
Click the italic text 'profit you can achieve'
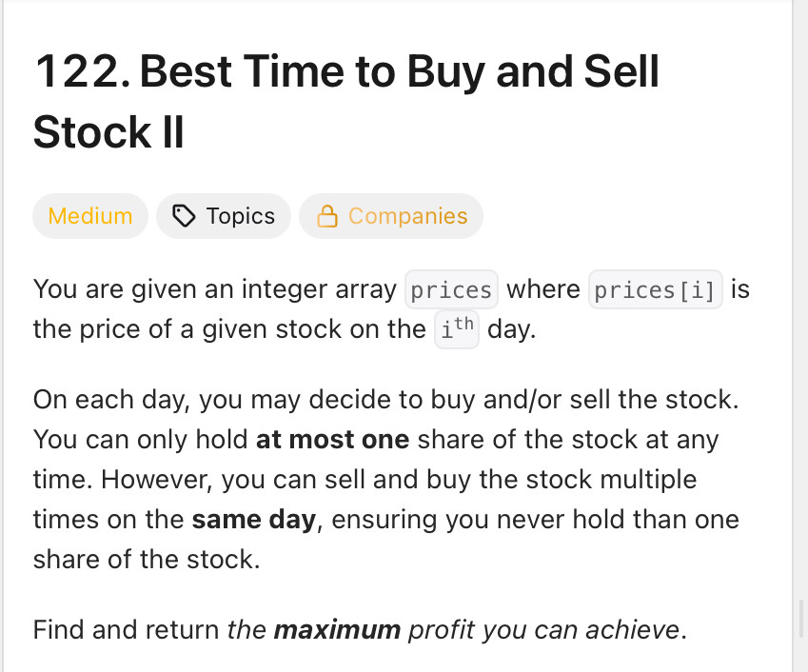point(543,630)
